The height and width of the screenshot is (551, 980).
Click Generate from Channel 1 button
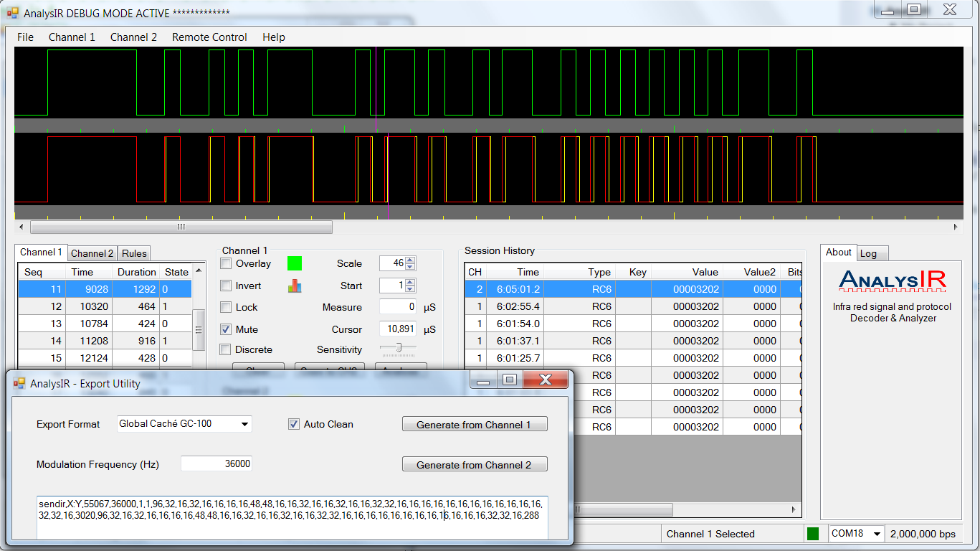[474, 425]
